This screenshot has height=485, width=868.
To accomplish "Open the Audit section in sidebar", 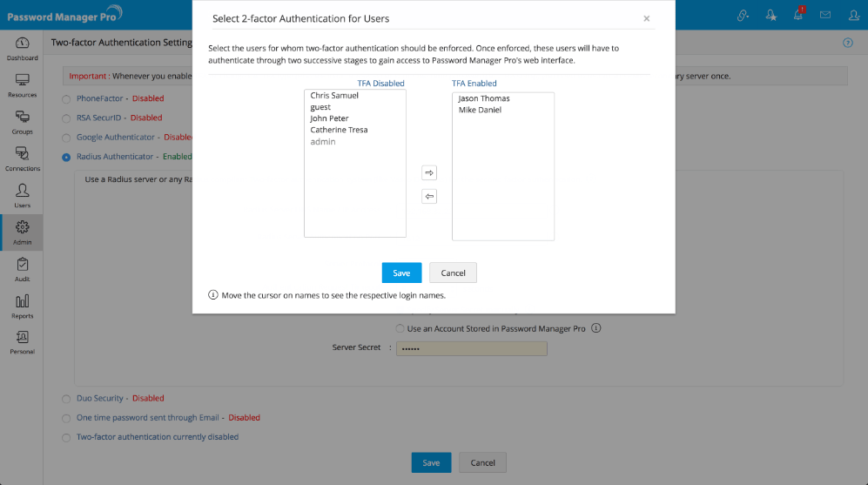I will coord(22,269).
